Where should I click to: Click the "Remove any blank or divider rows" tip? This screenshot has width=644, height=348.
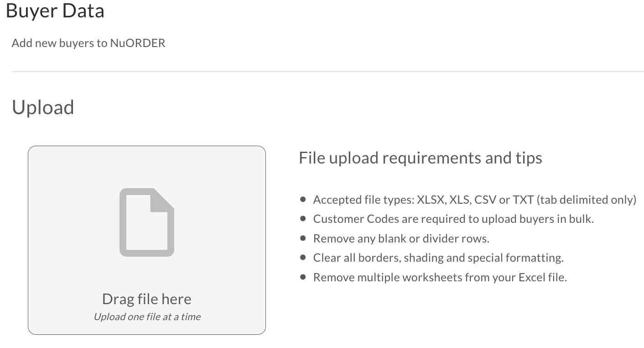pos(401,238)
